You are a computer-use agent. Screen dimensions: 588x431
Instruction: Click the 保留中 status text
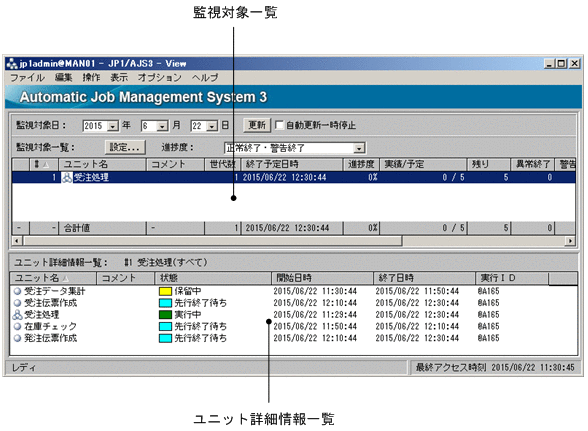point(188,291)
